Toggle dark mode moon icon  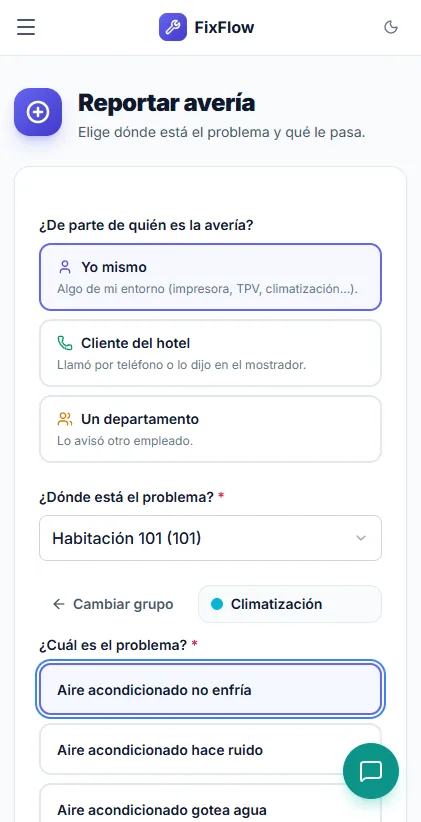[391, 27]
